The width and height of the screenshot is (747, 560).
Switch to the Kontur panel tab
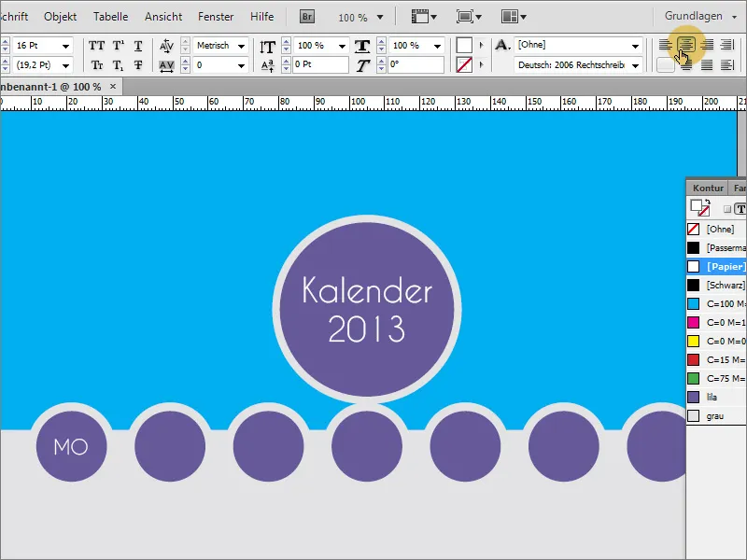pos(708,189)
